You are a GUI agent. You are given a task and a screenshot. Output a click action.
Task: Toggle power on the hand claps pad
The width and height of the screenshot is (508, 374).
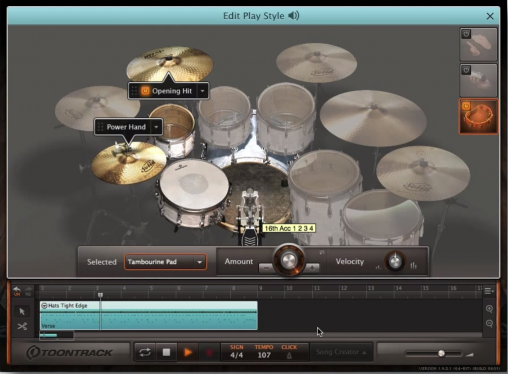click(x=466, y=34)
